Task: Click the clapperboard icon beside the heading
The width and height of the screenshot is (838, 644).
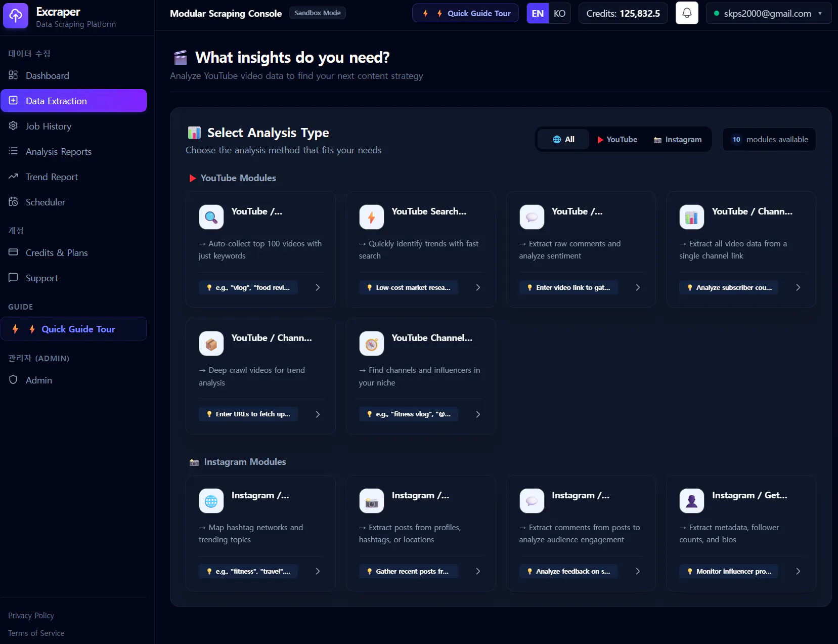Action: click(x=181, y=58)
